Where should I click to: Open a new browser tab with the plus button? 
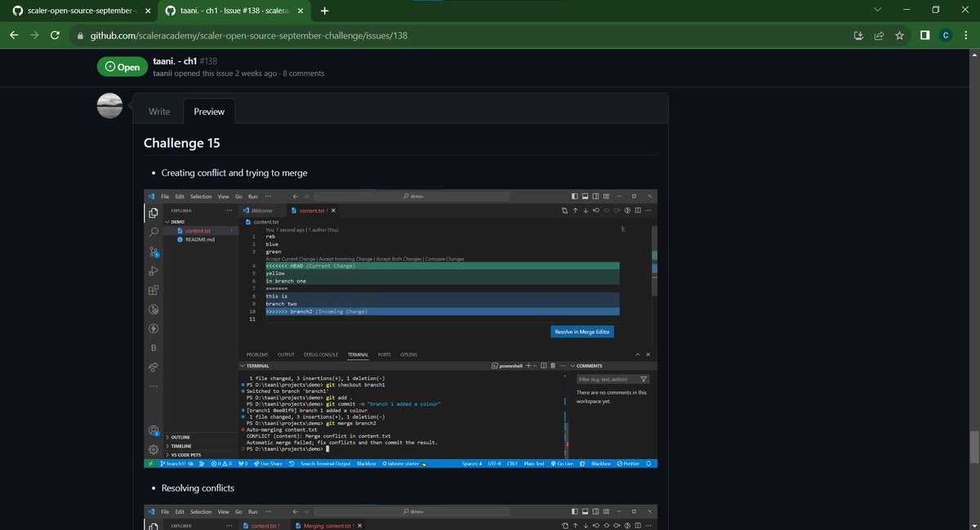pos(324,11)
